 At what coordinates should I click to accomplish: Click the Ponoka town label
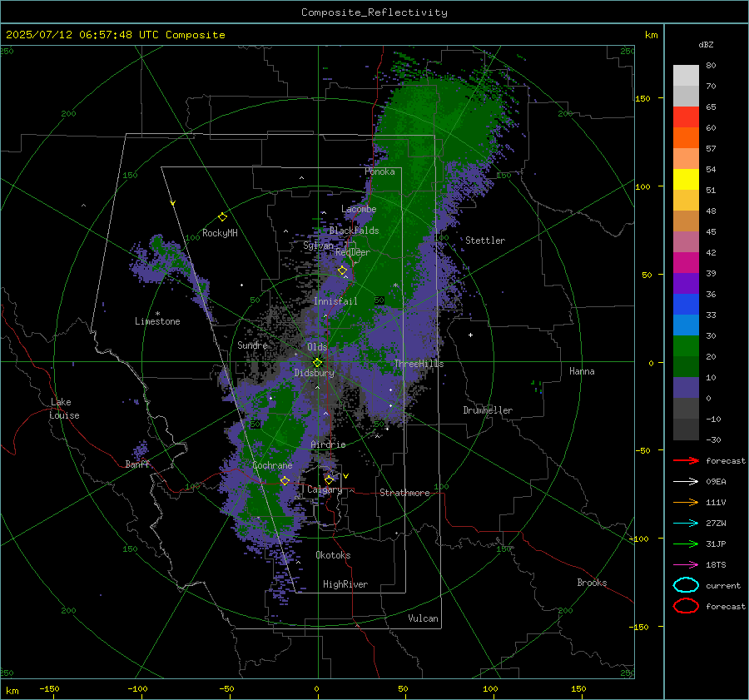379,171
